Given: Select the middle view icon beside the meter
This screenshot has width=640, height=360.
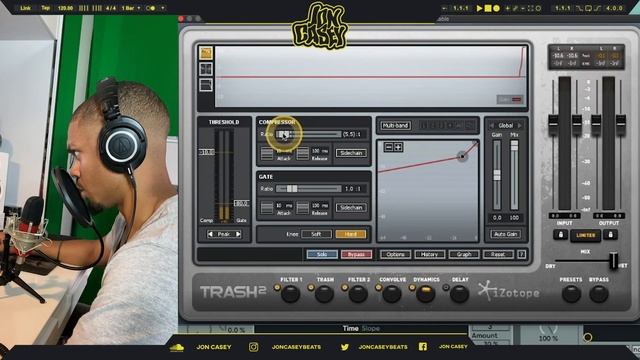Looking at the screenshot, I should (x=206, y=69).
